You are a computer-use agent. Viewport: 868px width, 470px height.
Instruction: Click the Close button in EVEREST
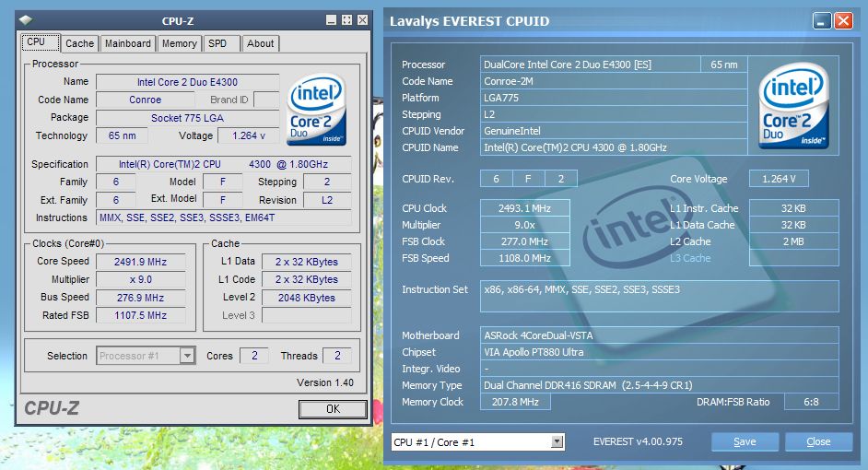818,441
